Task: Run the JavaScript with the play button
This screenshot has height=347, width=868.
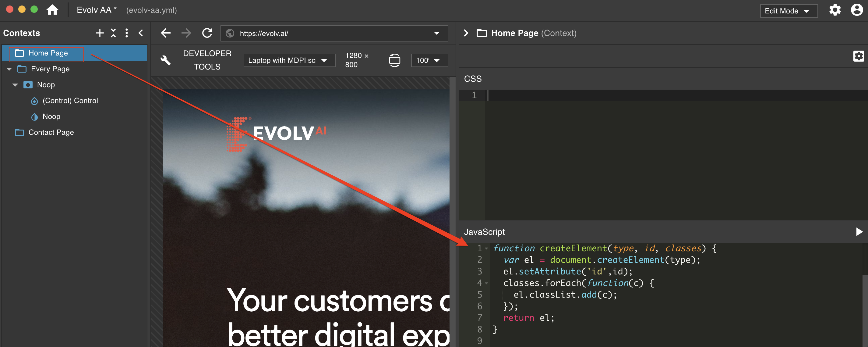Action: click(x=859, y=232)
